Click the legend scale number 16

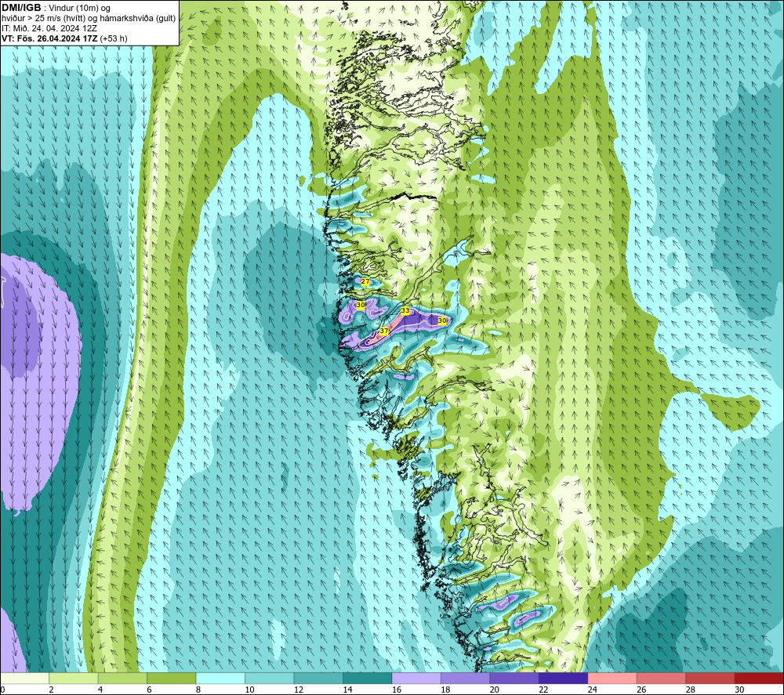tap(397, 690)
